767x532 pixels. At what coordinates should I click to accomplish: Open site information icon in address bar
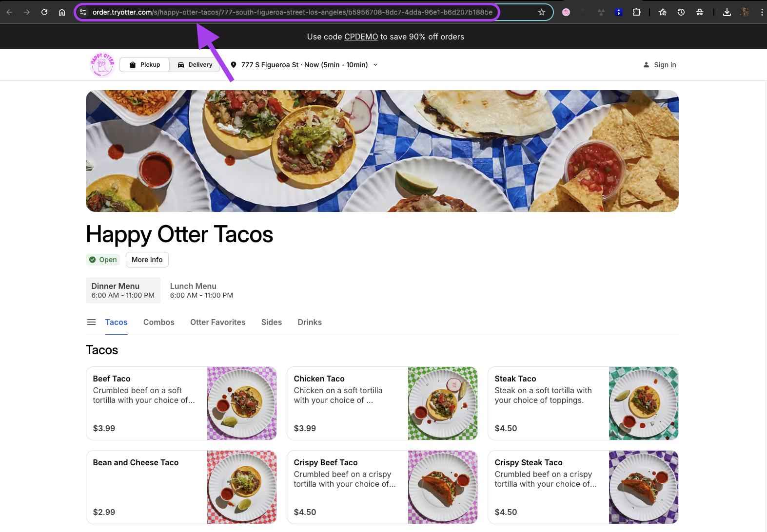tap(83, 12)
